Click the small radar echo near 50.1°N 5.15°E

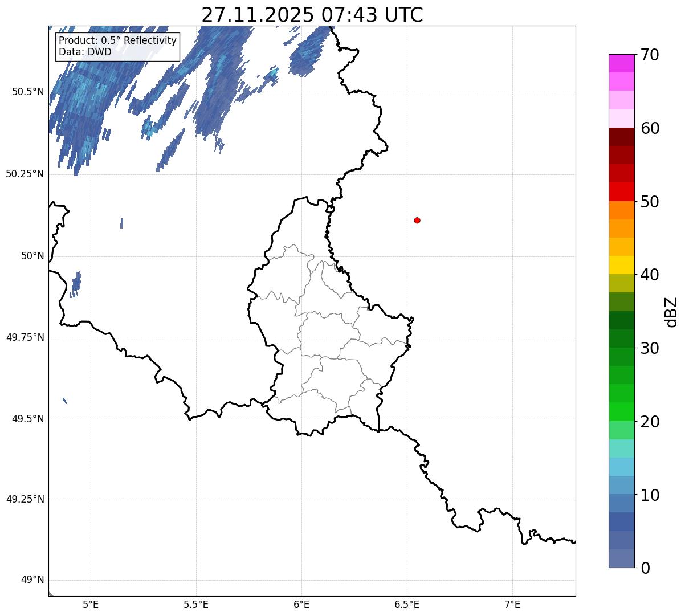click(122, 223)
